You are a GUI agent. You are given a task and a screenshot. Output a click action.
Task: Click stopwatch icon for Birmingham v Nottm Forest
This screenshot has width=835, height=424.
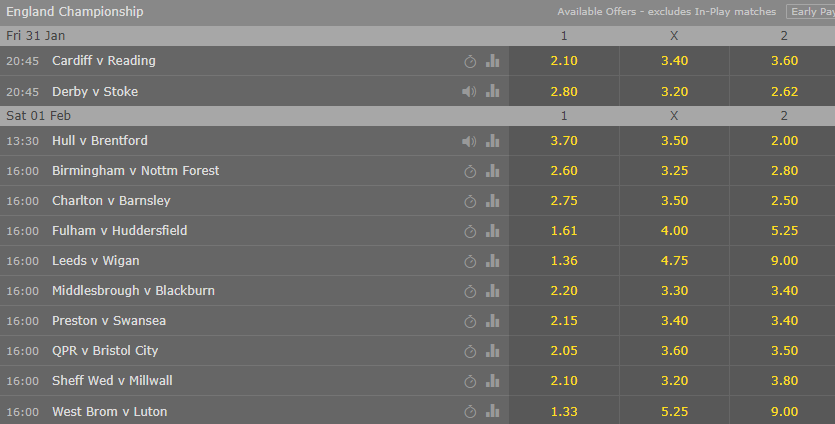click(x=470, y=172)
